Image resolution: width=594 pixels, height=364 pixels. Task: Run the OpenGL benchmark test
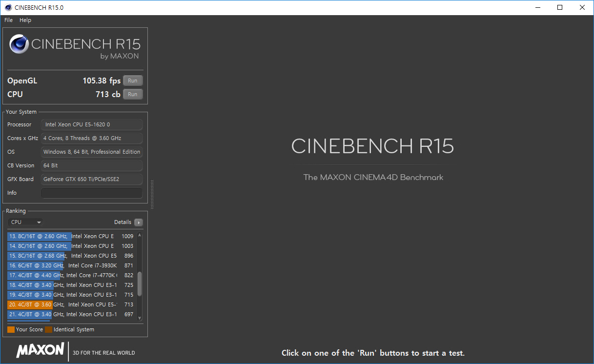coord(133,81)
